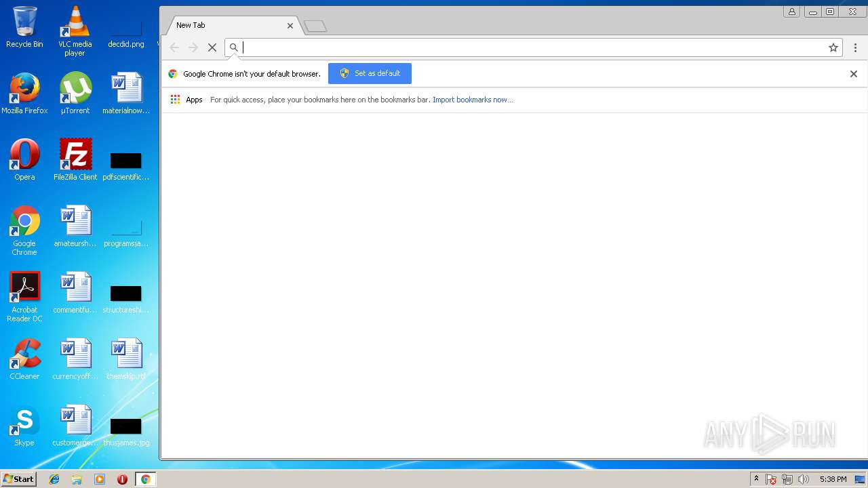Click the 5:38 PM taskbar clock
The image size is (868, 488).
click(x=833, y=479)
